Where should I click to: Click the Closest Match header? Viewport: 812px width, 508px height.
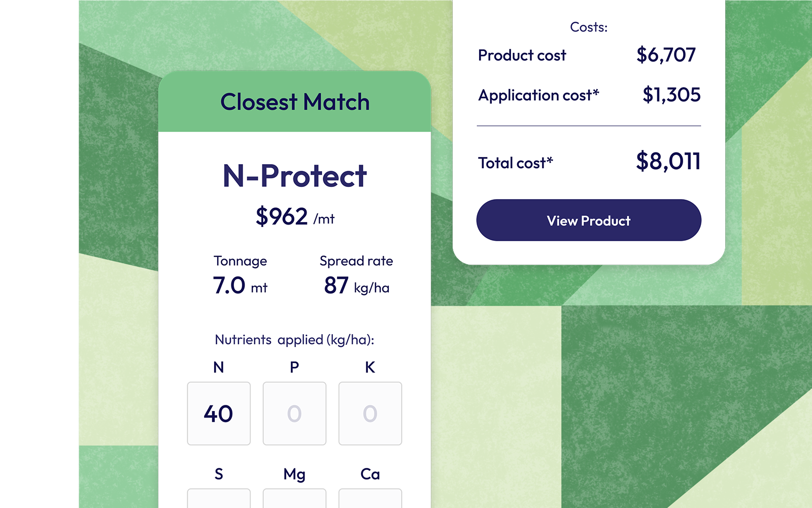pyautogui.click(x=295, y=102)
